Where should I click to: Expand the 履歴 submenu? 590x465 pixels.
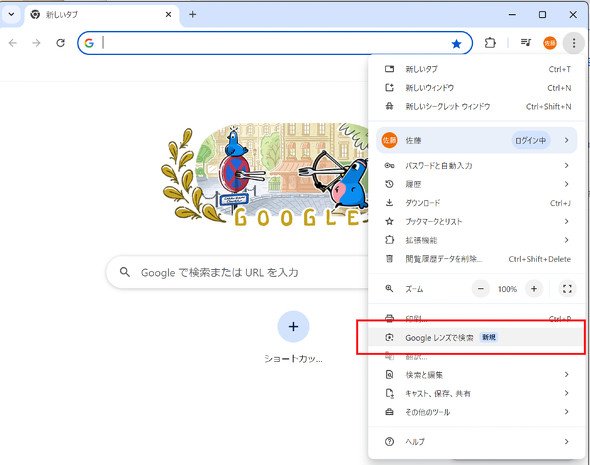point(477,184)
